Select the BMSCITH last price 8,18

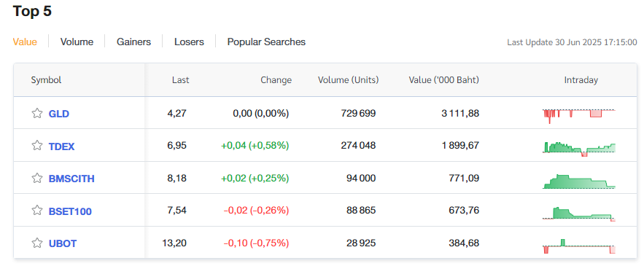[177, 178]
